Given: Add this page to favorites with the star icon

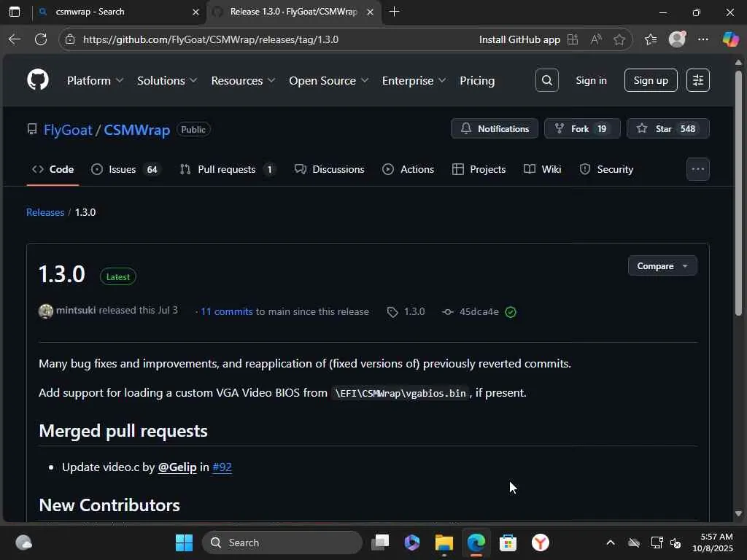Looking at the screenshot, I should pos(619,39).
